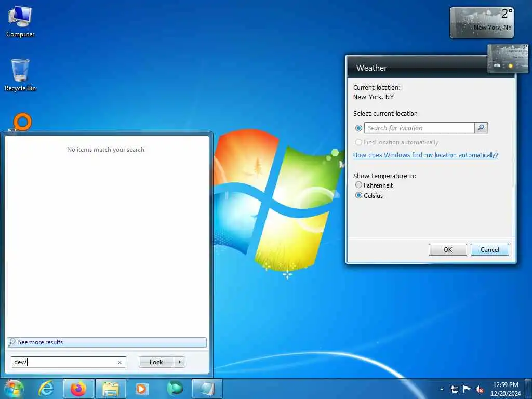Click the Lock button

[x=156, y=362]
